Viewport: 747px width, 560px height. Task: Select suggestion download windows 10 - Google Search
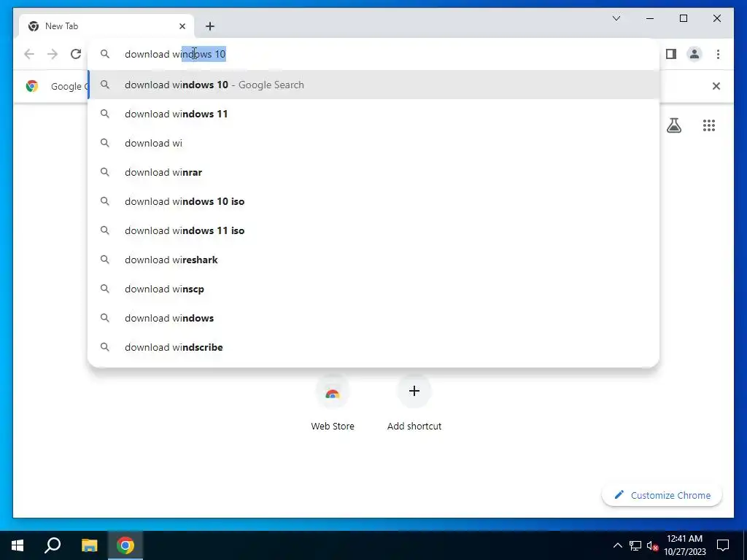373,85
